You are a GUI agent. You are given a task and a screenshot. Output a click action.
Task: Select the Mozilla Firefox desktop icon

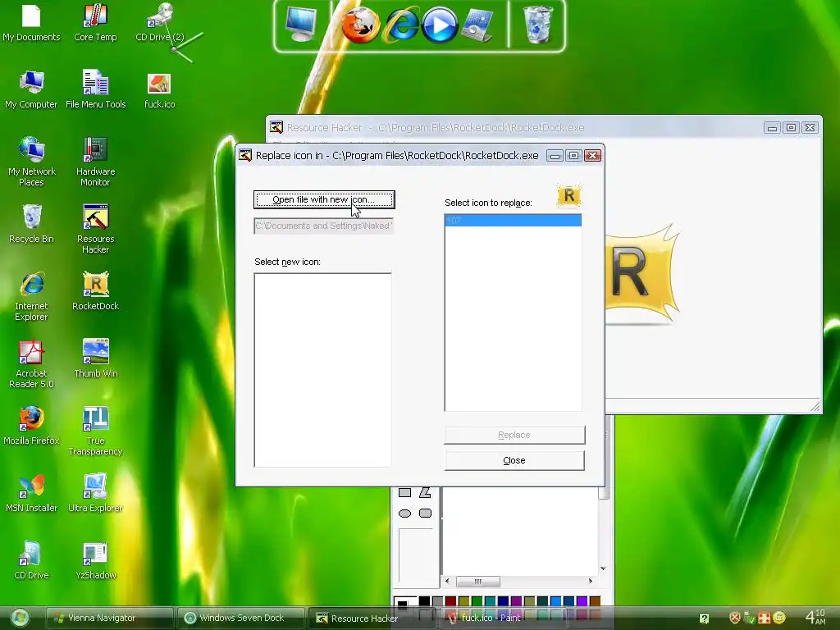pyautogui.click(x=31, y=427)
